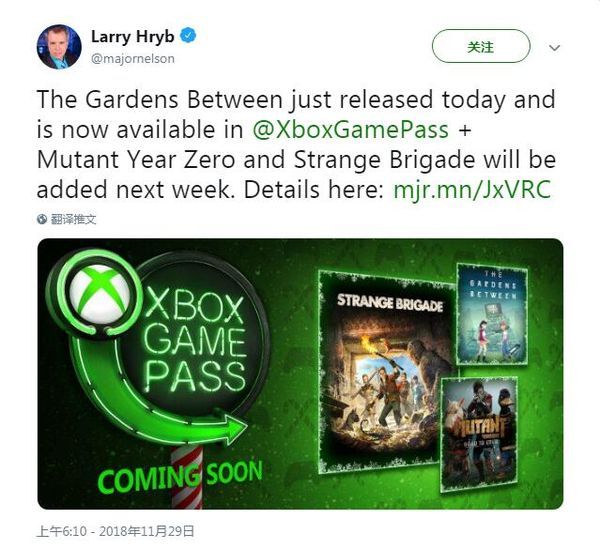
Task: Open the mjr.mn/JxVRC details link
Action: pos(473,189)
